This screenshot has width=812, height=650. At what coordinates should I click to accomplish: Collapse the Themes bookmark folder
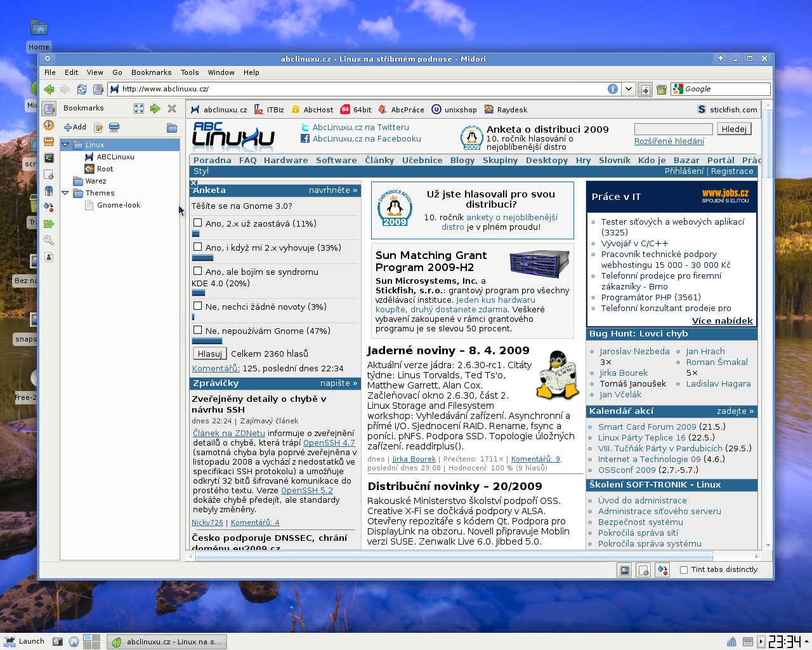coord(65,193)
